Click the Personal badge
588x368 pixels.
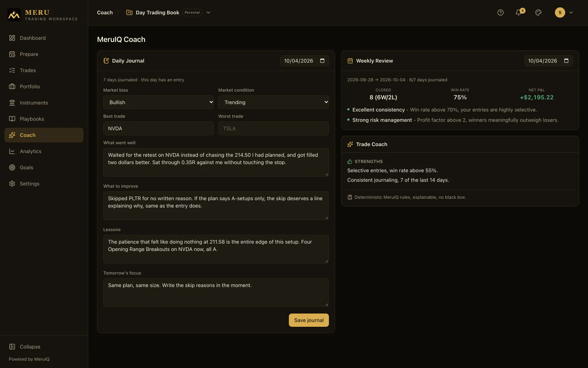192,13
